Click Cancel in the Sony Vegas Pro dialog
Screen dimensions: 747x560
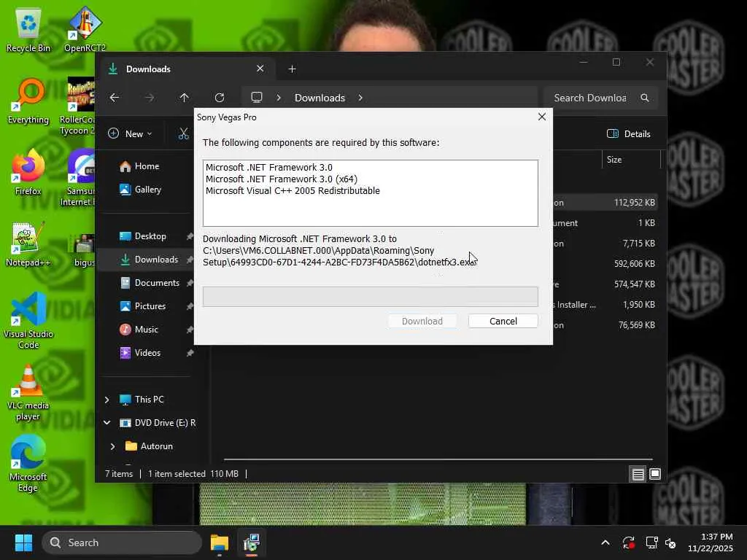pos(503,321)
